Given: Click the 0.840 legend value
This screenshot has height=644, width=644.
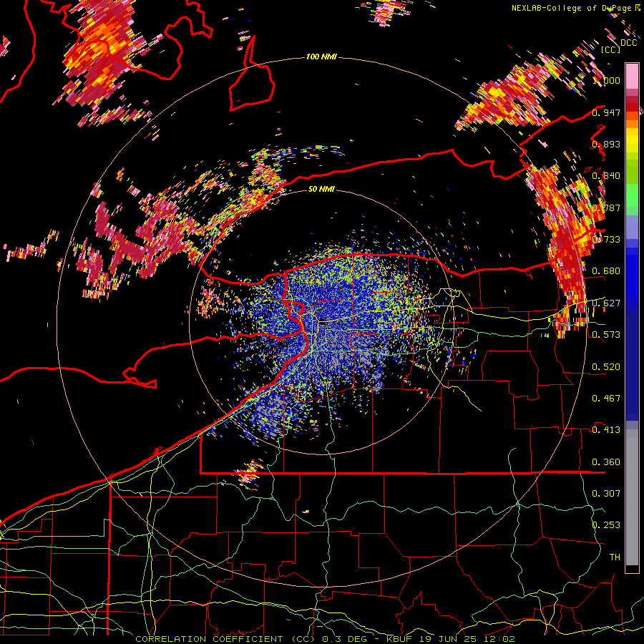Looking at the screenshot, I should [606, 176].
